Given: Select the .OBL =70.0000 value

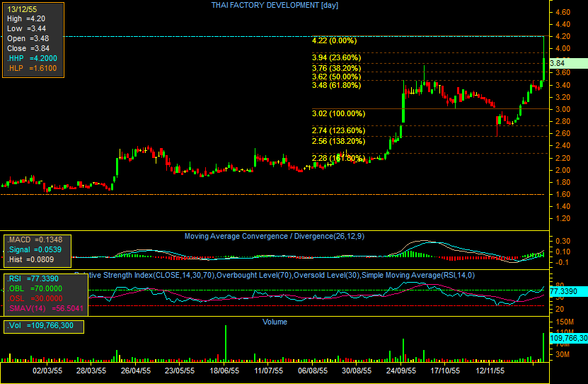Looking at the screenshot, I should point(35,288).
